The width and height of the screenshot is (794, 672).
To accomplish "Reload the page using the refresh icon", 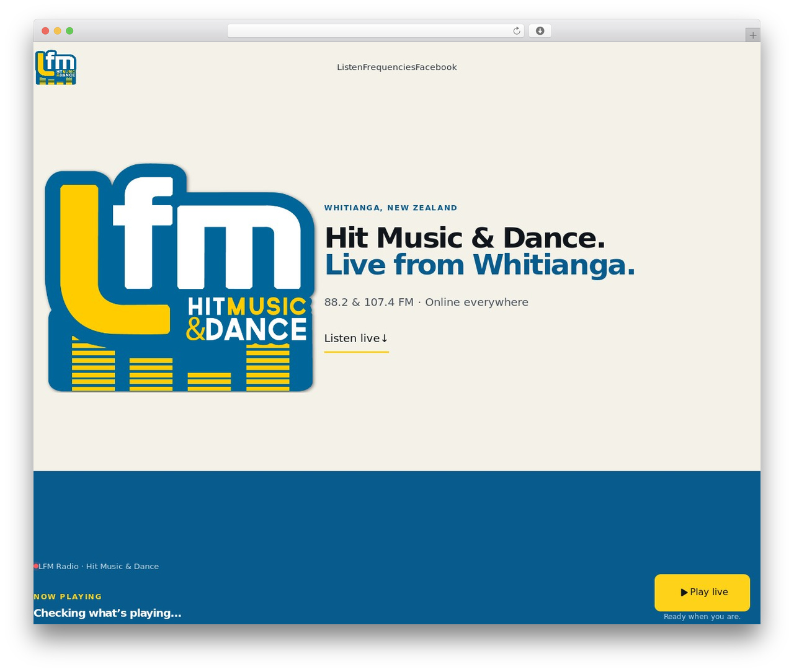I will tap(517, 31).
